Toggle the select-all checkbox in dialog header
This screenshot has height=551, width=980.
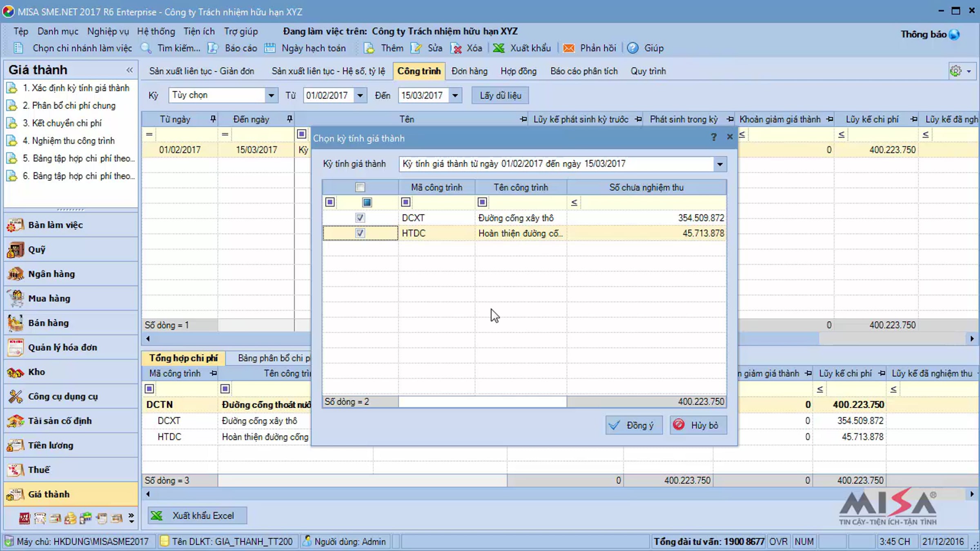tap(360, 187)
